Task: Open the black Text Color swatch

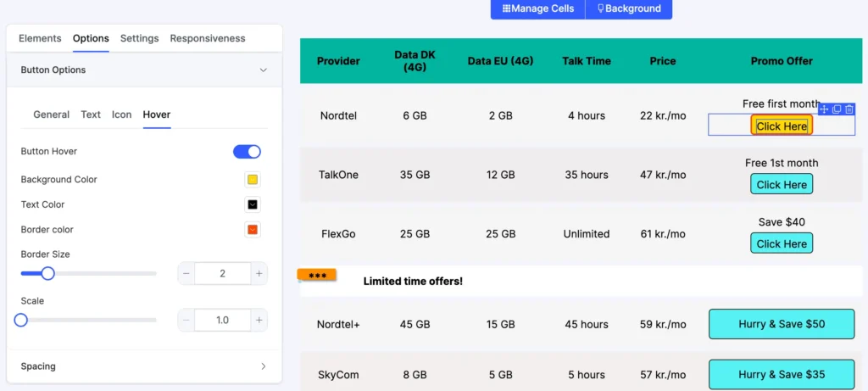Action: coord(253,204)
